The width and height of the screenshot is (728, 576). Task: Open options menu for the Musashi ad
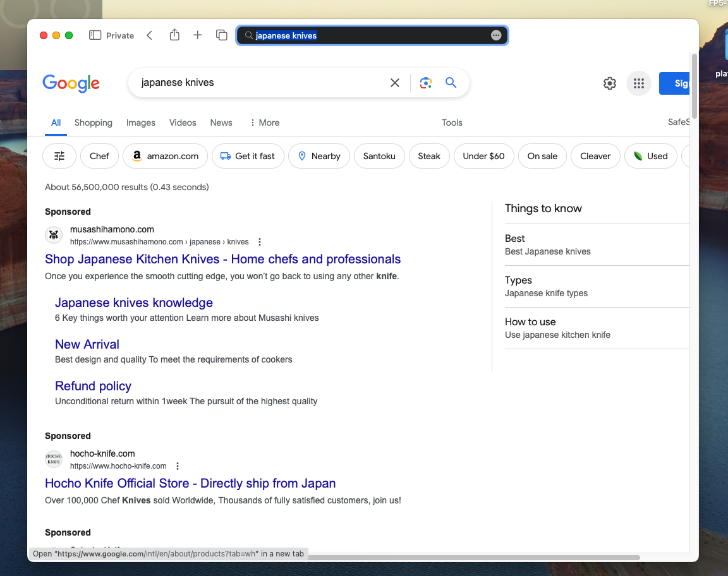(259, 241)
